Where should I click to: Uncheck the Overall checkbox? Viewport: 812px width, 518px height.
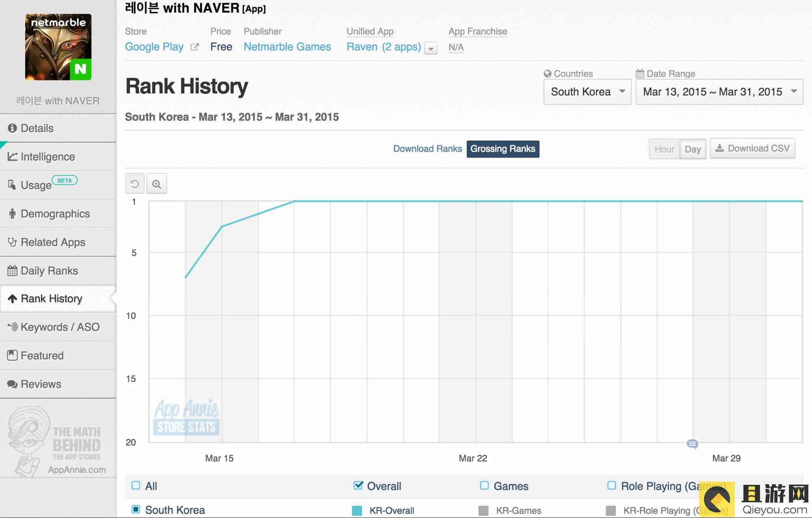pyautogui.click(x=358, y=485)
